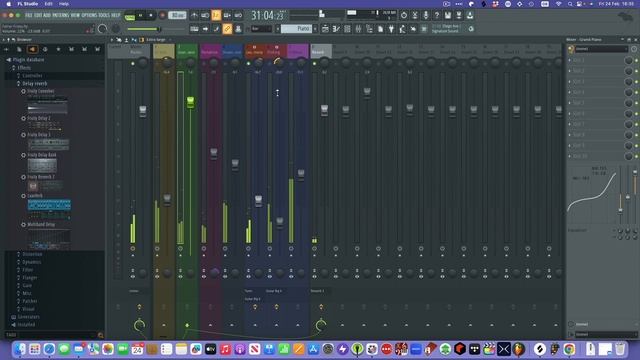Click the tempo display field
Screen dimensions: 640x360
(x=177, y=16)
